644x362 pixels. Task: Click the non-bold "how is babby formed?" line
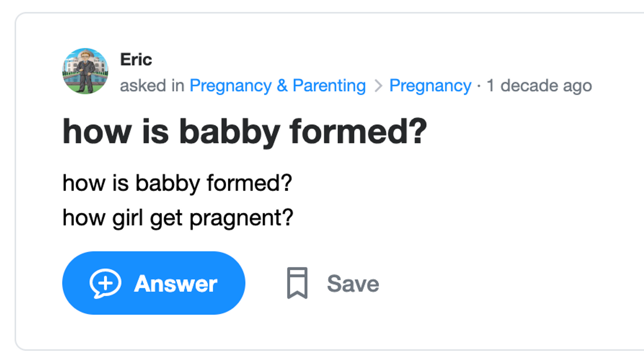click(177, 183)
